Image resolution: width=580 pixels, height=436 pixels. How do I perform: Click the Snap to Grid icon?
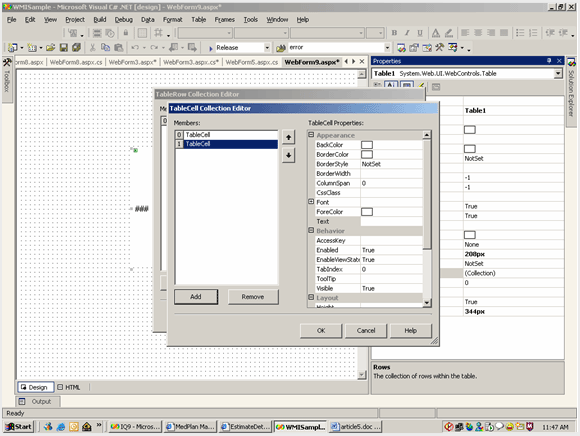tap(158, 33)
